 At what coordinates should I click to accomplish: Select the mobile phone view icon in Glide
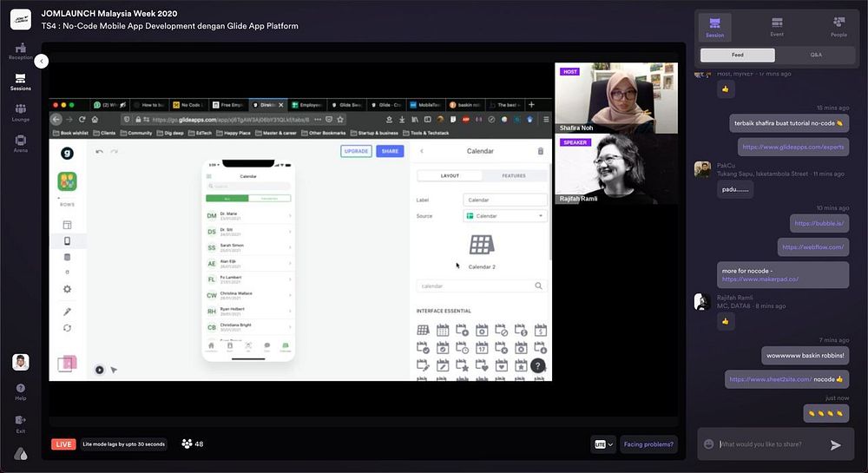tap(67, 240)
